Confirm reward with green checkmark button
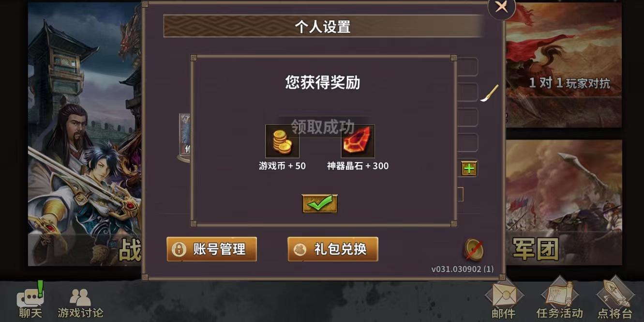Viewport: 644px width, 322px height. click(x=319, y=204)
